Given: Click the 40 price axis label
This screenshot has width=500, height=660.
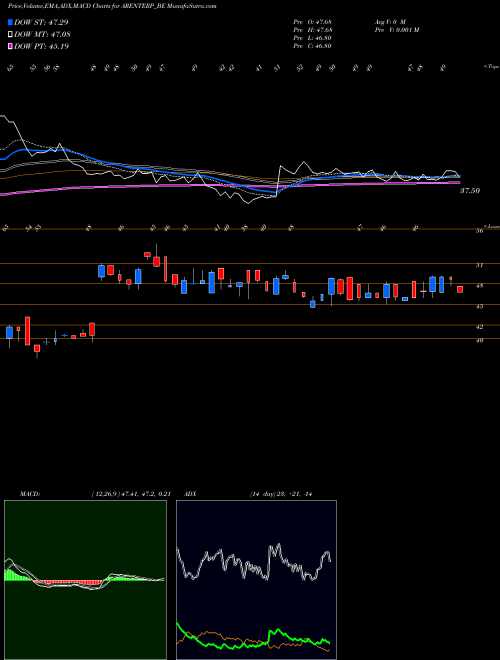Looking at the screenshot, I should point(479,341).
